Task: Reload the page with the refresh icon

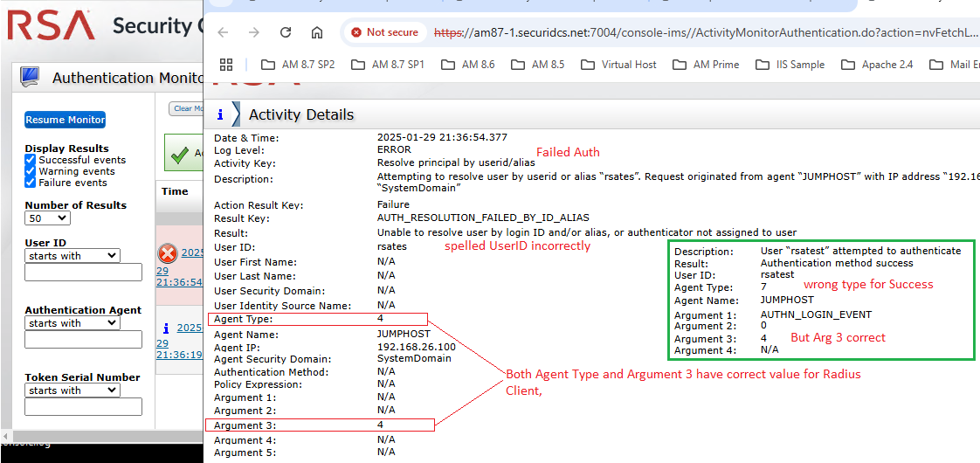Action: point(286,32)
